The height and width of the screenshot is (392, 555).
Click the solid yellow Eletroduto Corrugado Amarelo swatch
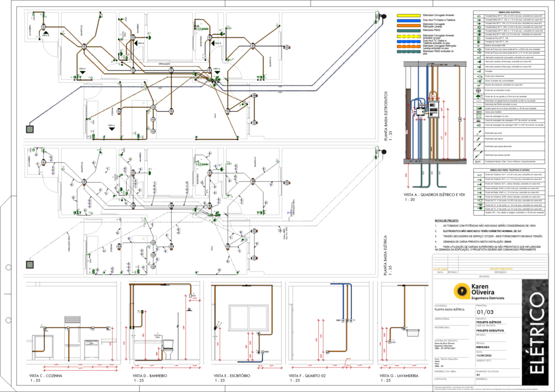(x=409, y=16)
